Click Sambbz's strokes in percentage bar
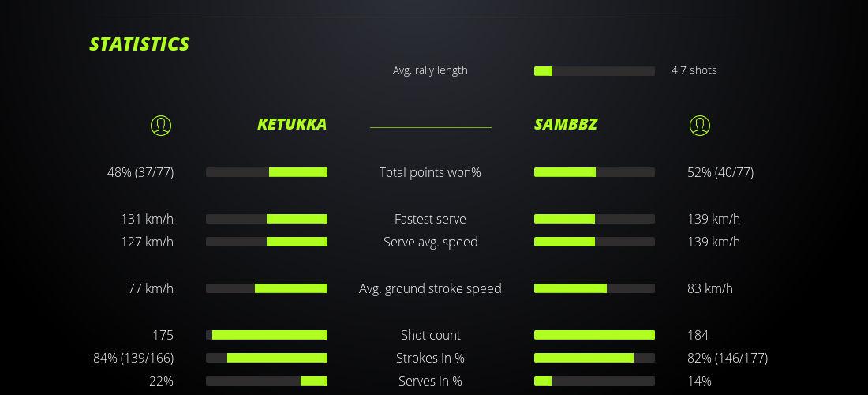868x395 pixels. click(x=594, y=358)
